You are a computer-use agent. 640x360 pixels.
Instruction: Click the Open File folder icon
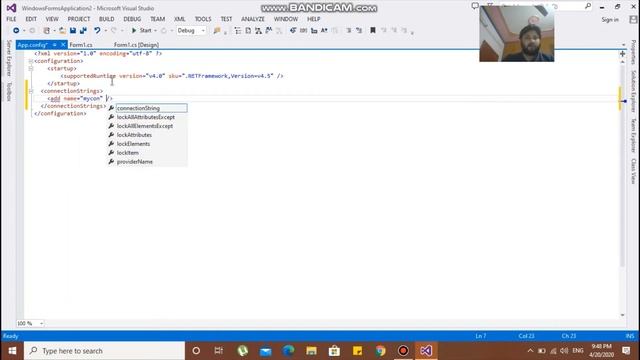(x=62, y=31)
